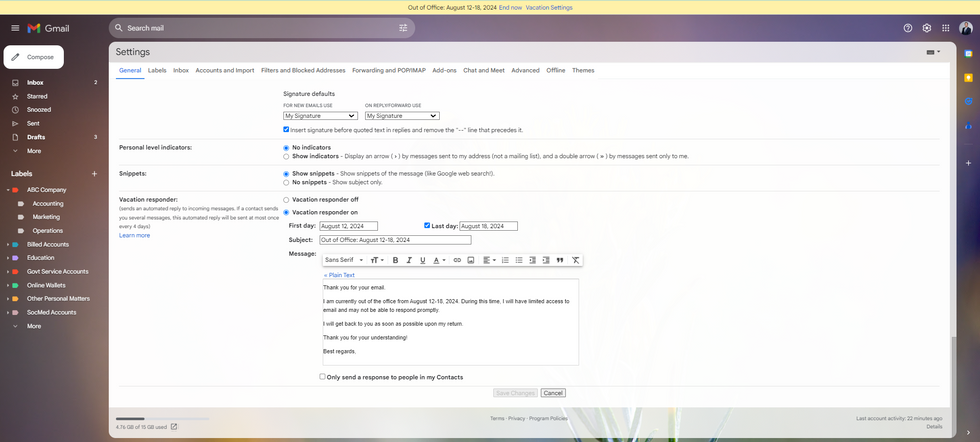
Task: Open Forwarding and POP/IMAP tab
Action: point(389,71)
